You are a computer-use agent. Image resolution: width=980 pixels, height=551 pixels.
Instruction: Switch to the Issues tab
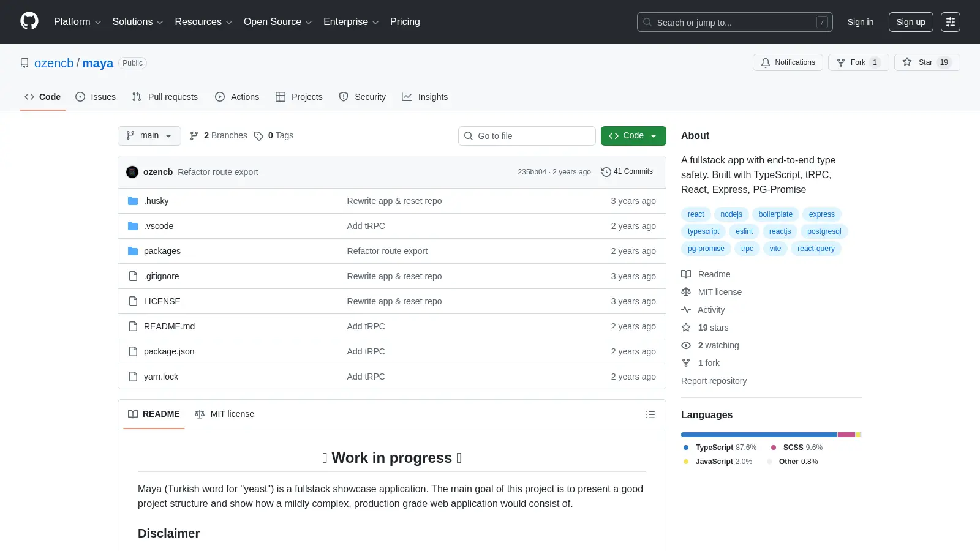pyautogui.click(x=96, y=97)
